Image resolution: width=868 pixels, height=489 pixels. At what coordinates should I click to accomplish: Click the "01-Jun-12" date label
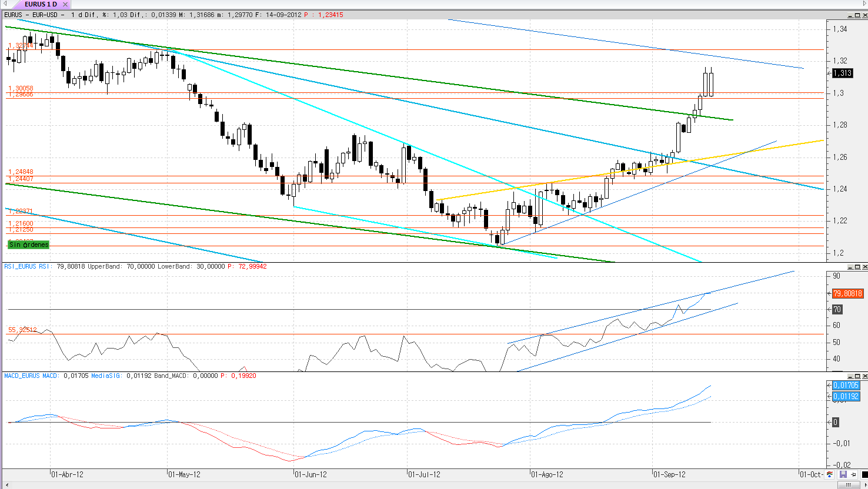pyautogui.click(x=311, y=474)
